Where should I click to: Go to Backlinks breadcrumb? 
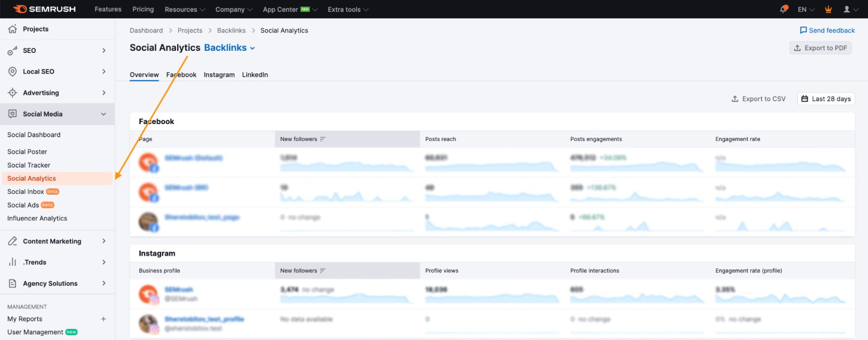point(231,30)
